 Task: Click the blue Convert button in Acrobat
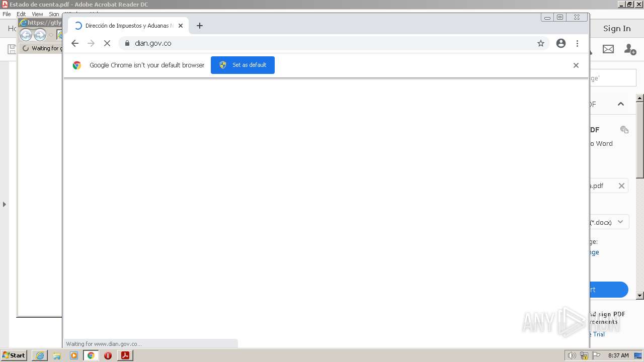(609, 290)
